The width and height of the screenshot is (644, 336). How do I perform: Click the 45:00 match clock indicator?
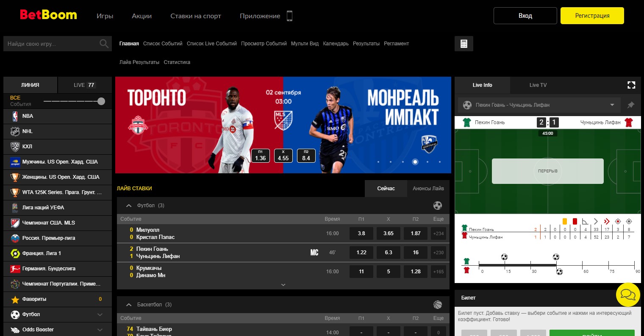tap(548, 133)
